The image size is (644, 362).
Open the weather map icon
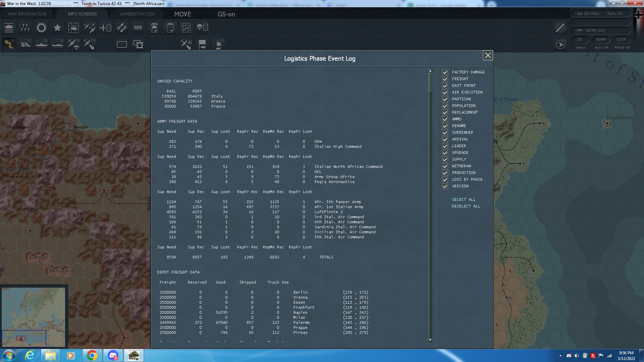tap(73, 28)
